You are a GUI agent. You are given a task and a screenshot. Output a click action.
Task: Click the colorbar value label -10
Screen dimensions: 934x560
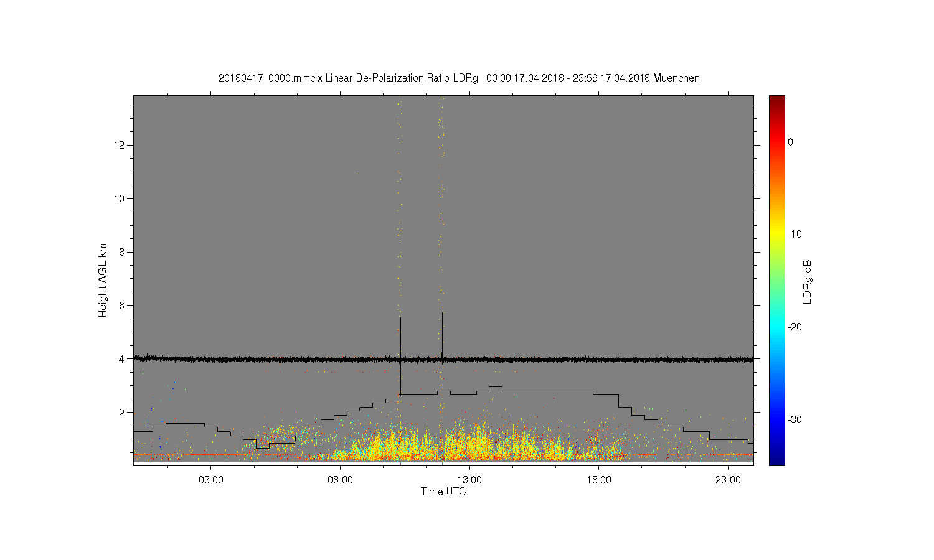(x=795, y=235)
